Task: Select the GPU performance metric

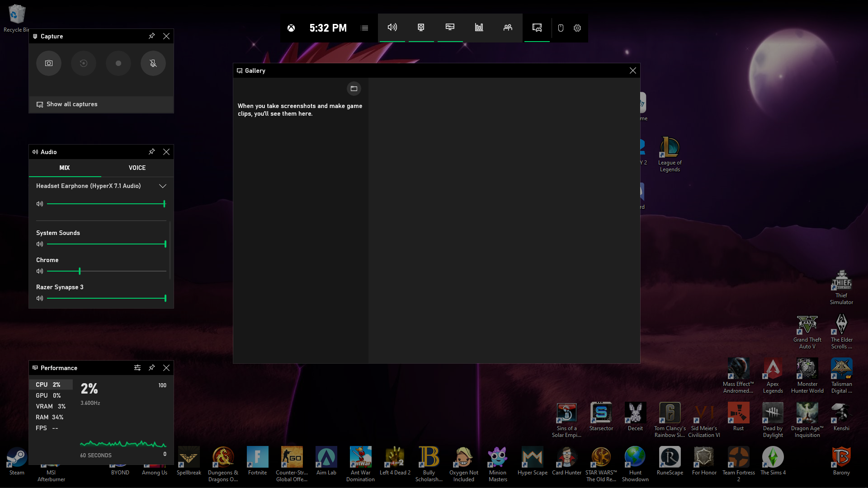Action: click(51, 395)
